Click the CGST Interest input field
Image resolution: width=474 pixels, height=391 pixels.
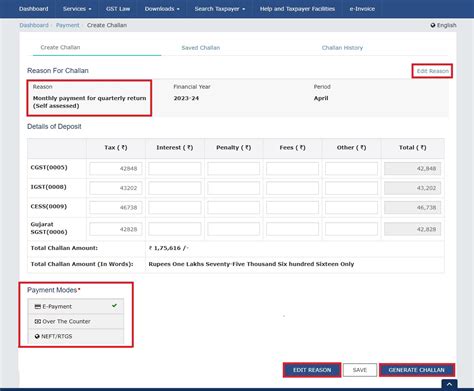[x=175, y=169]
